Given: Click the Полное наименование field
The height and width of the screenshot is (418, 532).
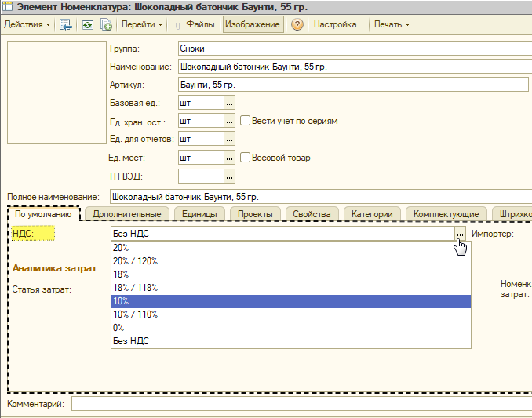Looking at the screenshot, I should [321, 197].
